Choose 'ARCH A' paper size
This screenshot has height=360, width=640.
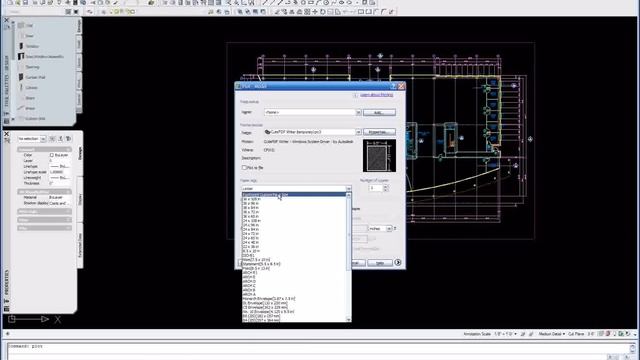coord(294,294)
